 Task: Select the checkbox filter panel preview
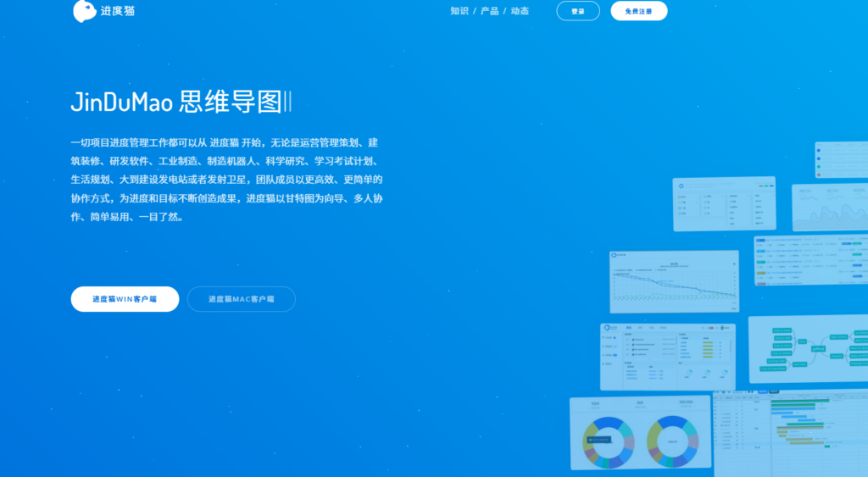pyautogui.click(x=724, y=203)
